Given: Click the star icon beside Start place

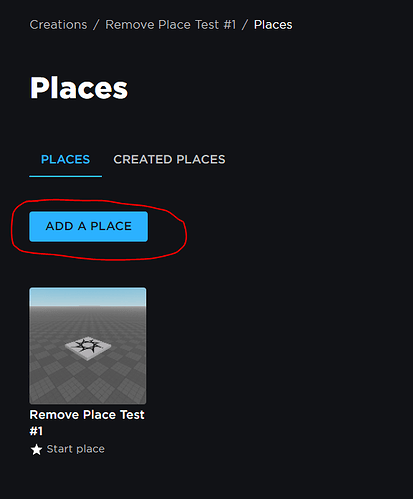Looking at the screenshot, I should pos(36,449).
